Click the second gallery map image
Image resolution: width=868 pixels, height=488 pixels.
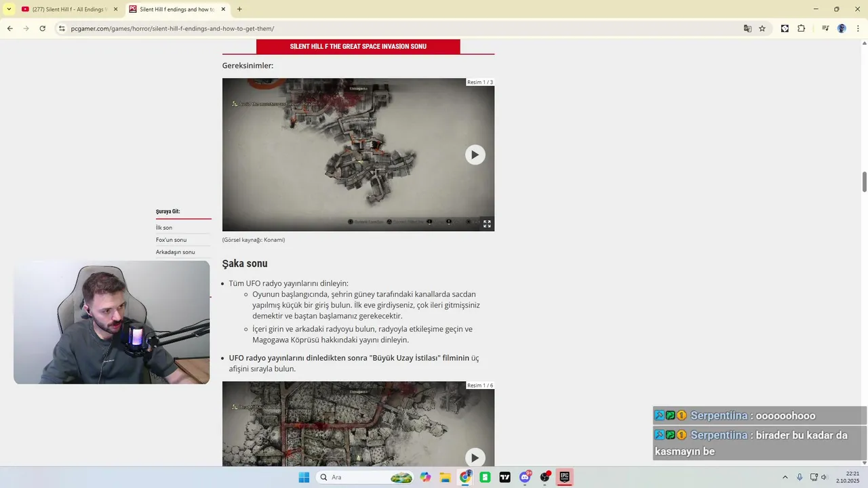(x=358, y=424)
